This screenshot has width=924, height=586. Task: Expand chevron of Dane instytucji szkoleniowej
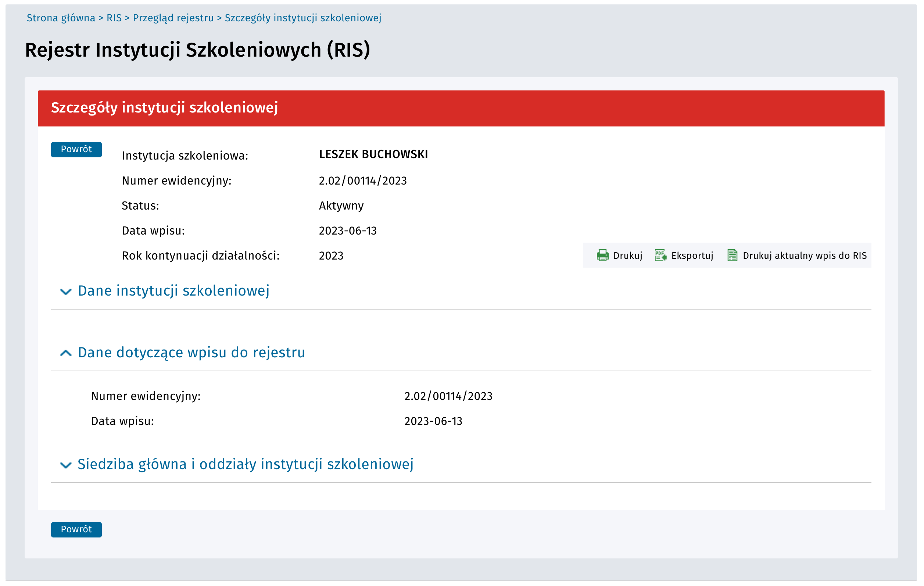tap(66, 292)
